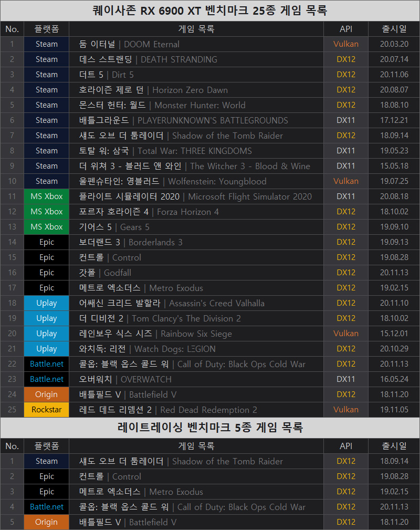This screenshot has width=420, height=530.
Task: Click Tom Clancy's The Division 2 cell
Action: pyautogui.click(x=196, y=318)
